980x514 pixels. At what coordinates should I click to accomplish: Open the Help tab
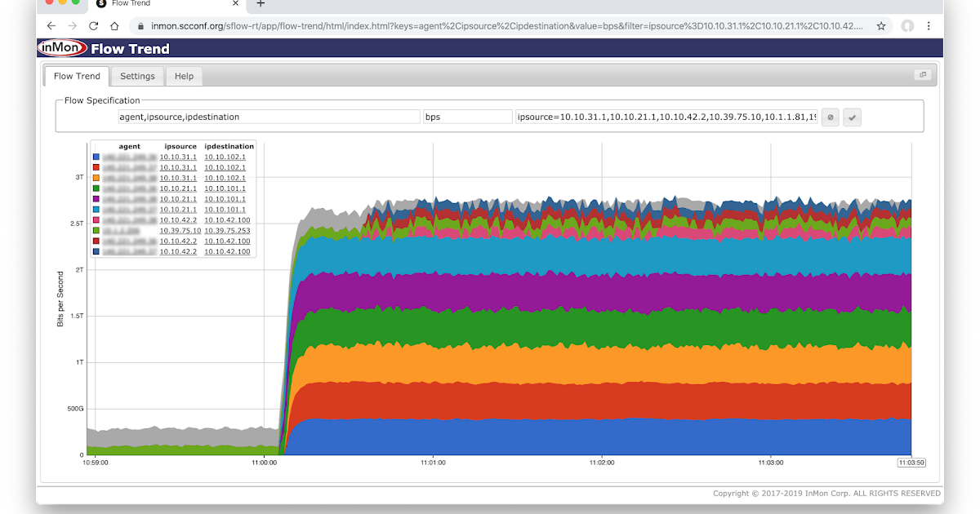pyautogui.click(x=184, y=76)
